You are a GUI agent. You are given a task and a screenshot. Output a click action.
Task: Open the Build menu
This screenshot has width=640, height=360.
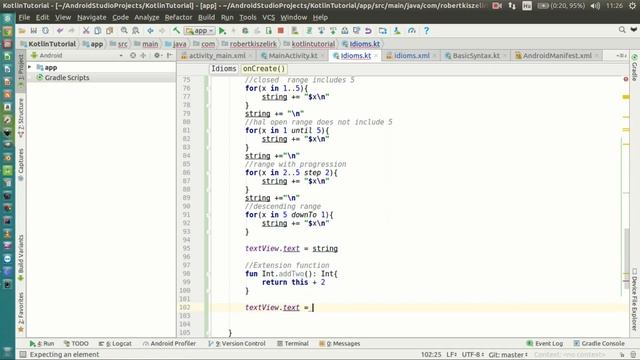206,18
